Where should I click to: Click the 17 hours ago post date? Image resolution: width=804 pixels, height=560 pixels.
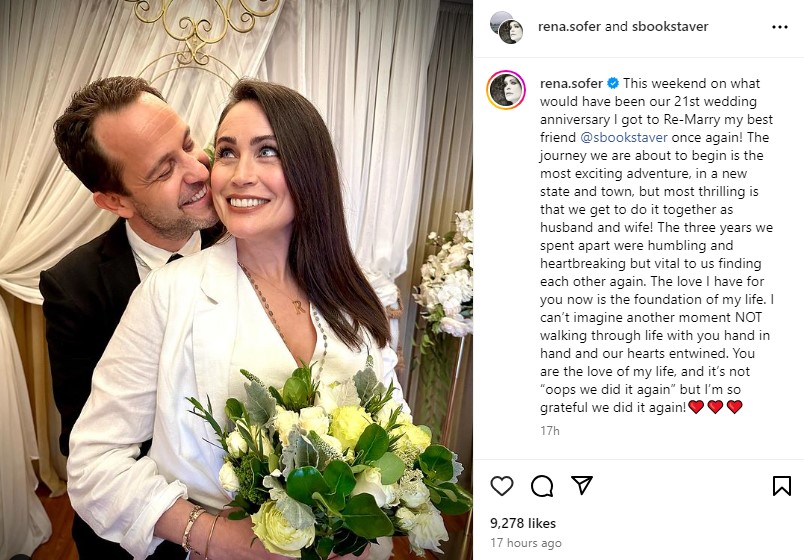[x=526, y=543]
